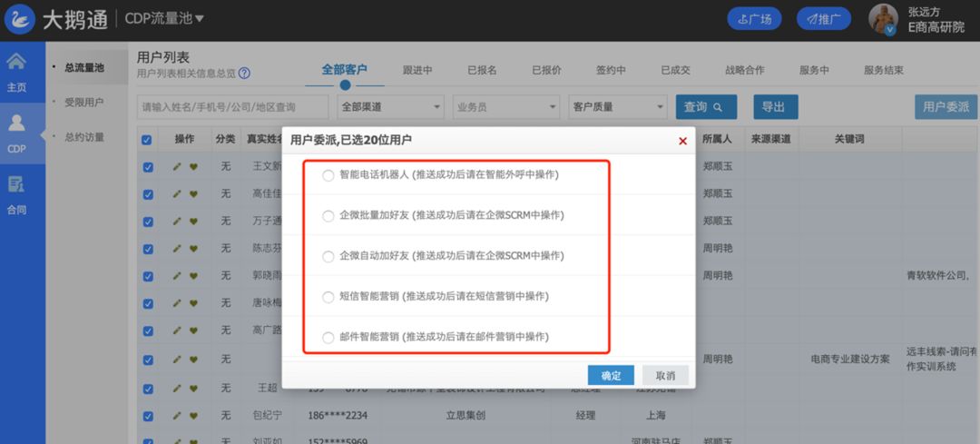Switch to the 已报名 tab
Image resolution: width=980 pixels, height=444 pixels.
tap(482, 70)
